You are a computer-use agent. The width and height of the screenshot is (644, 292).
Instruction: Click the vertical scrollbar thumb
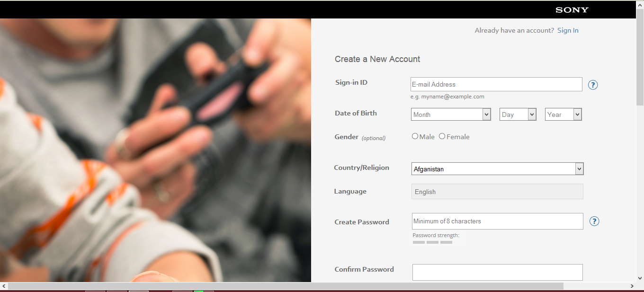[640, 57]
